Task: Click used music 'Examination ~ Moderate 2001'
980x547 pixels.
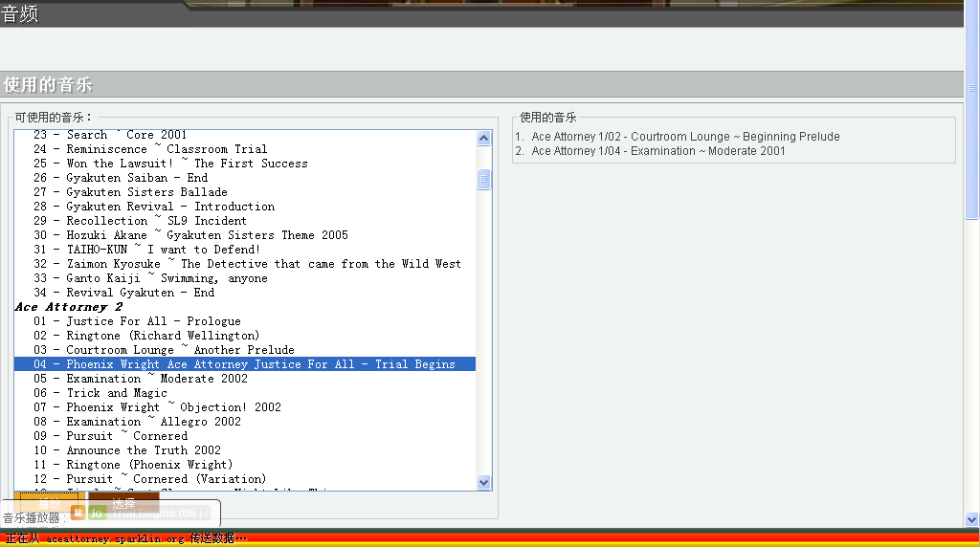Action: 658,151
